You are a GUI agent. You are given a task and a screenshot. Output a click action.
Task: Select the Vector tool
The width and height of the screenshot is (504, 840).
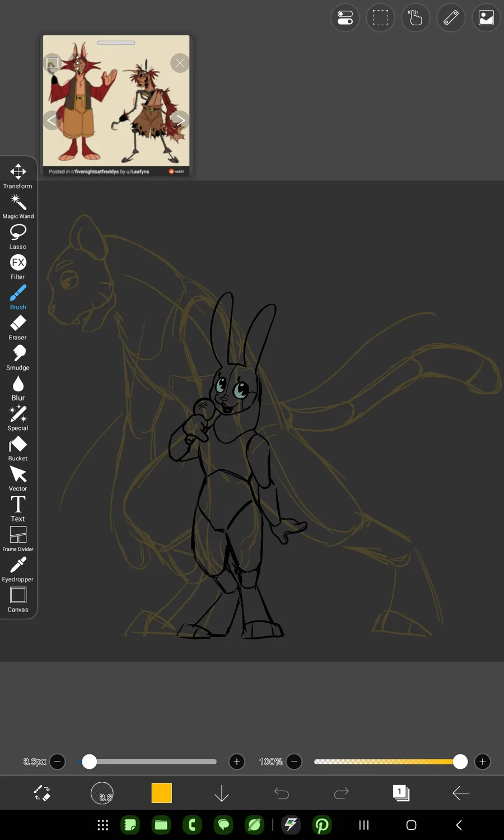click(x=18, y=478)
